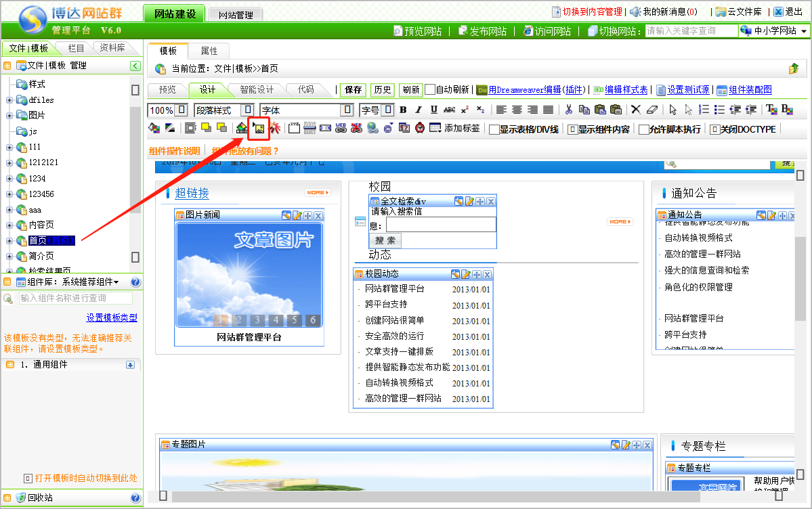This screenshot has height=509, width=812.
Task: Click the eraser clear-format icon
Action: [652, 110]
